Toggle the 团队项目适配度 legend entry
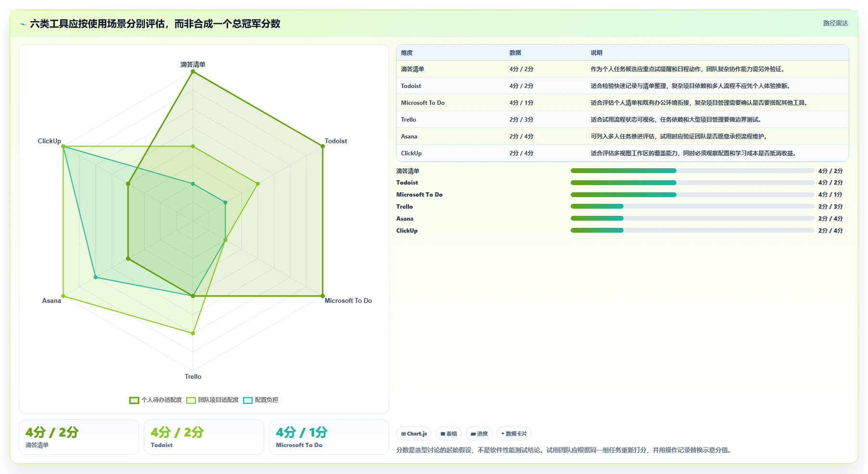 [212, 400]
